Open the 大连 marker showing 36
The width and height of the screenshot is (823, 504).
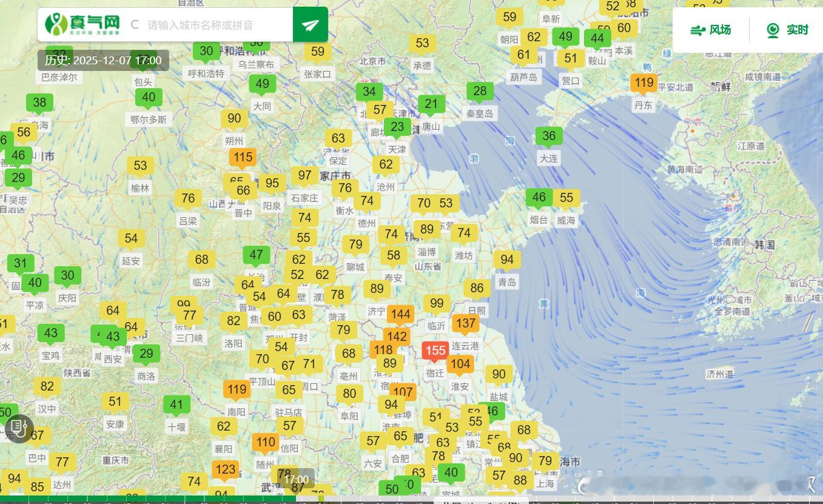[549, 136]
